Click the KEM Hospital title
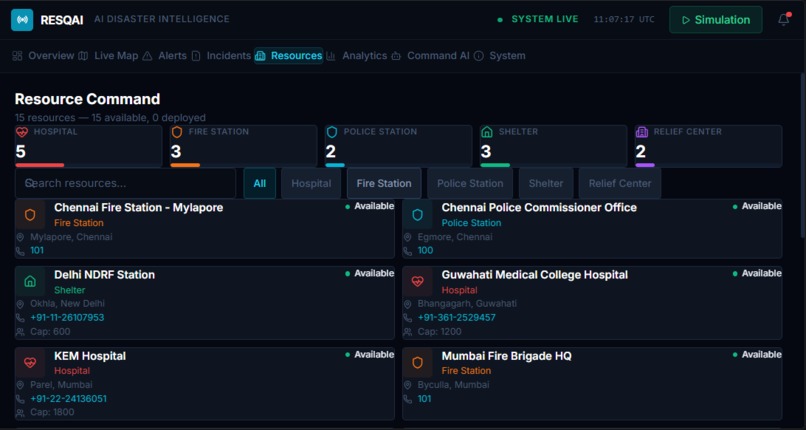Screen dimensions: 806x430 [90, 356]
